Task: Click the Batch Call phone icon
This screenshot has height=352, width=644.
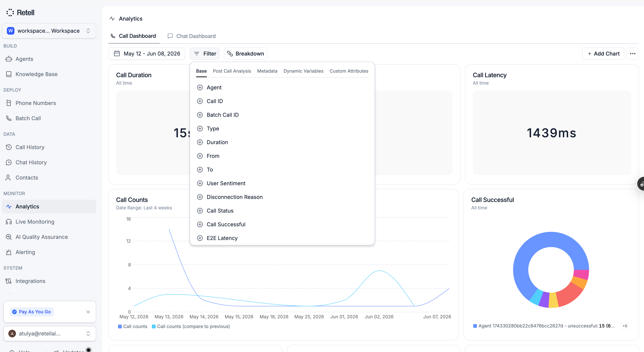Action: (9, 118)
